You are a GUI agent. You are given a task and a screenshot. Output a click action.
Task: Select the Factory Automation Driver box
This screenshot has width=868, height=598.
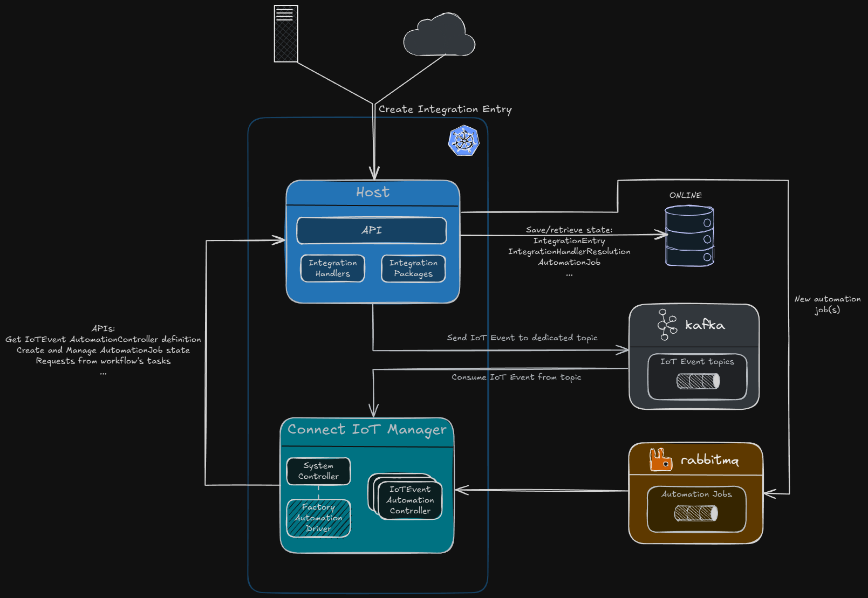click(318, 518)
